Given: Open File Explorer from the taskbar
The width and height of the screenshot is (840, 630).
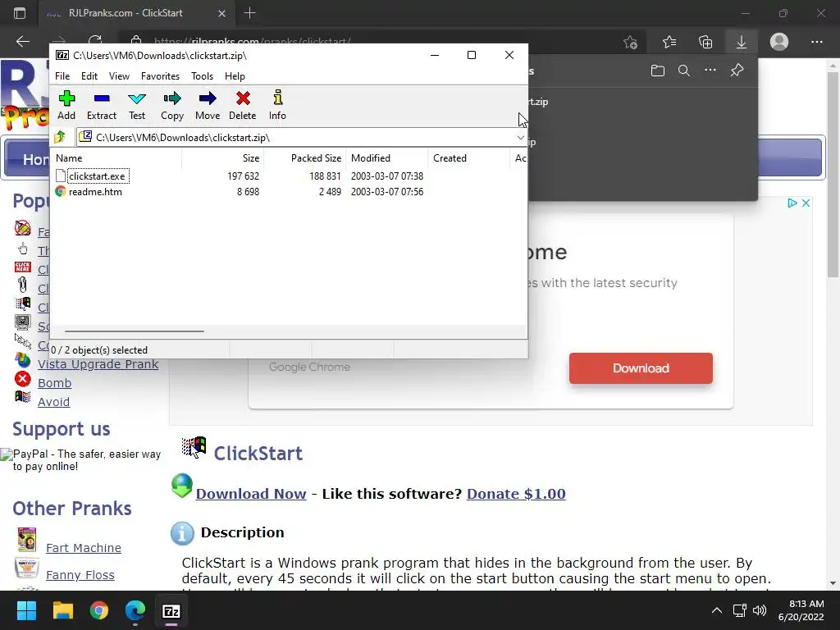Looking at the screenshot, I should coord(62,610).
